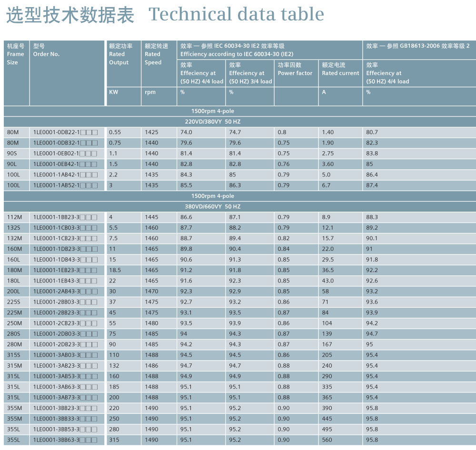Click the rated current value '335'
The image size is (476, 450).
click(327, 387)
